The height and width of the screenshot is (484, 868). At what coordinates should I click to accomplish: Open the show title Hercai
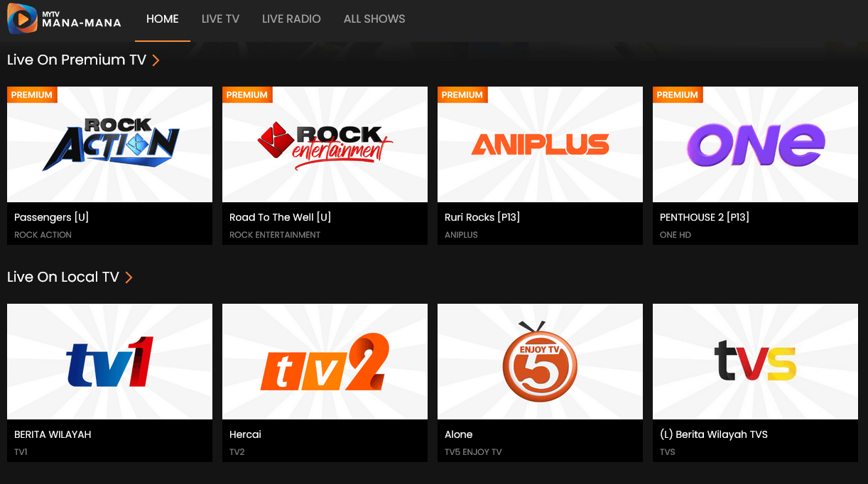pyautogui.click(x=245, y=434)
